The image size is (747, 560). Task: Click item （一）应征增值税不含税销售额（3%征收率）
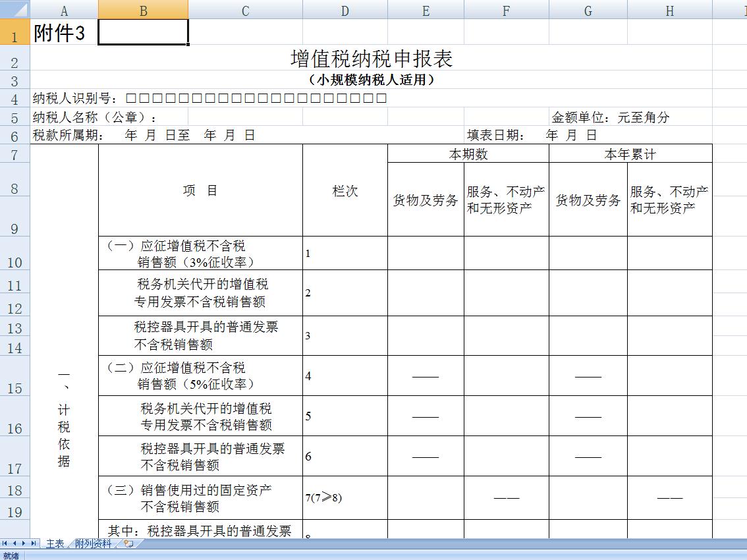(200, 253)
